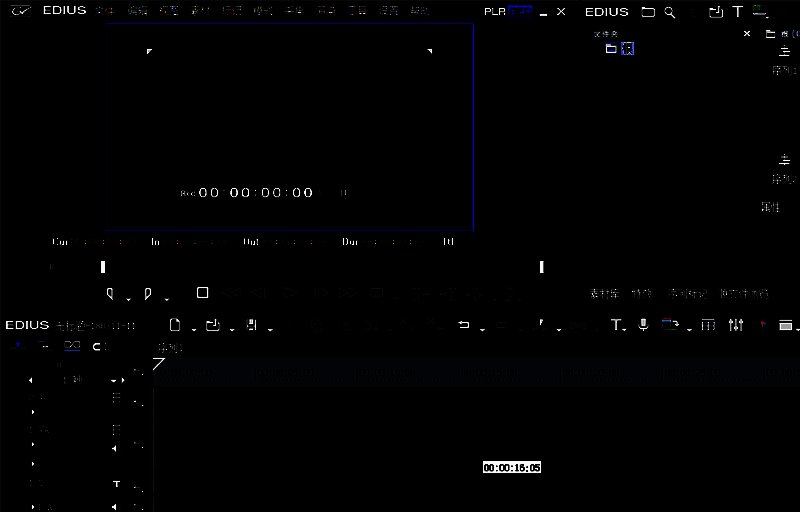This screenshot has width=800, height=512.
Task: Click the search magnifier in the bin toolbar
Action: click(670, 12)
